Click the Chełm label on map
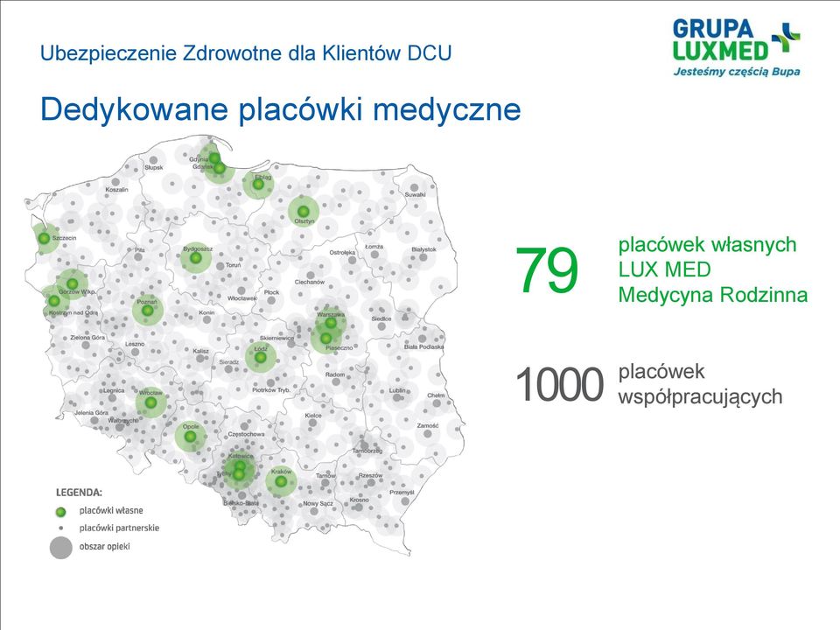Image resolution: width=840 pixels, height=630 pixels. point(436,395)
